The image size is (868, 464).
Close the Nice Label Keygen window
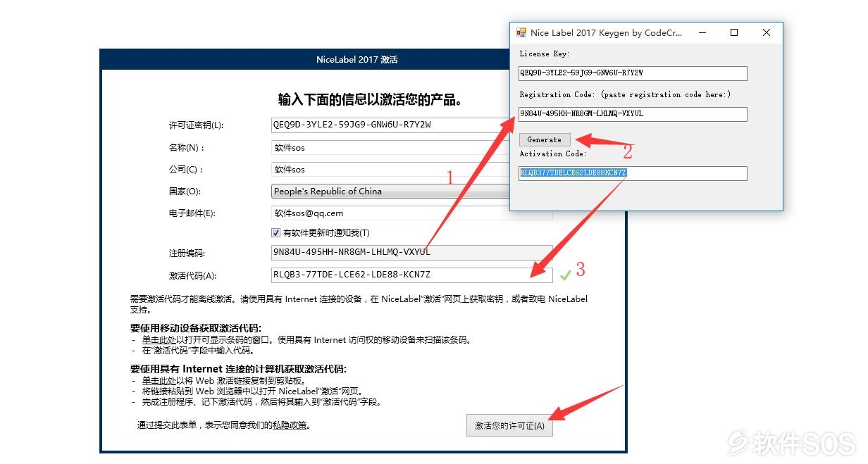click(767, 32)
